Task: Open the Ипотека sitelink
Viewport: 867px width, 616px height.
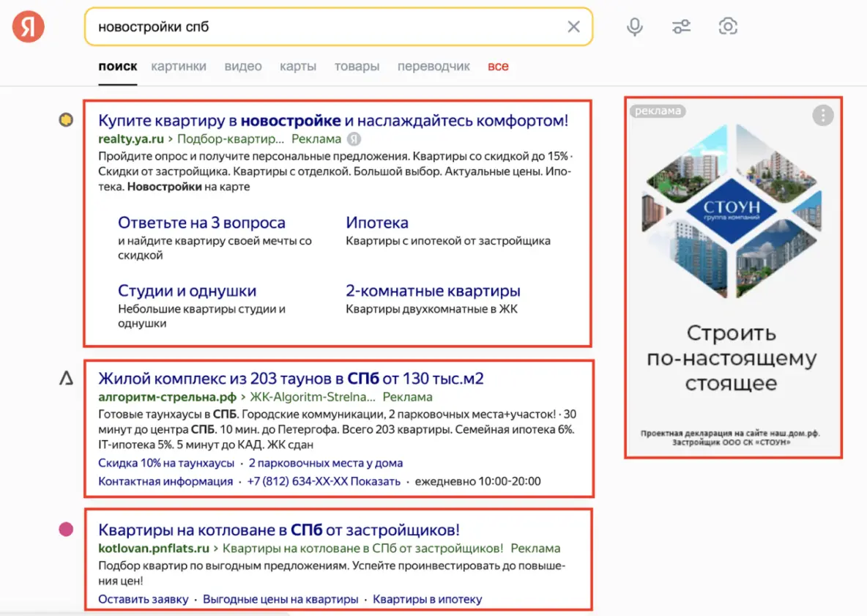Action: tap(376, 223)
